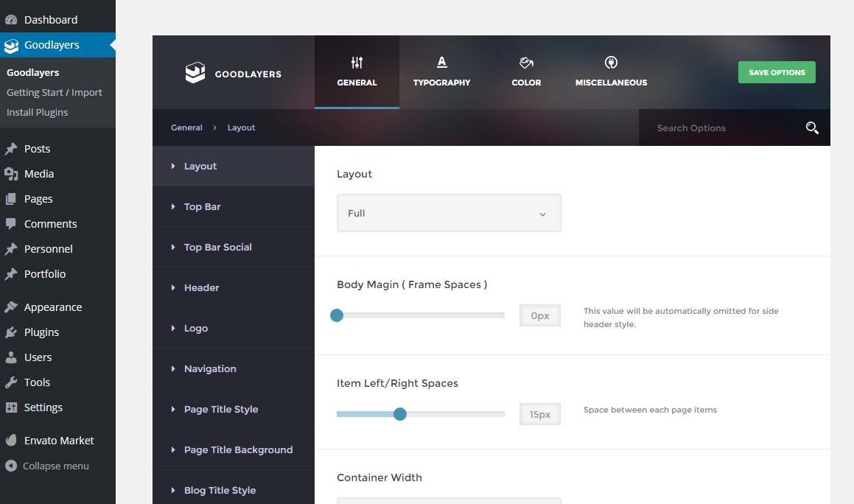Expand Page Title Background section

[x=238, y=450]
